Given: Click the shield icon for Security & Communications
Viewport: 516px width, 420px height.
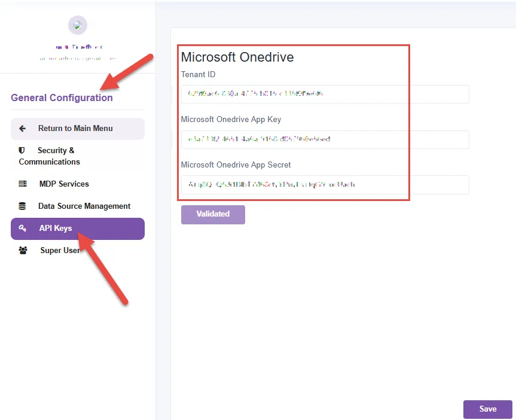Looking at the screenshot, I should click(22, 151).
